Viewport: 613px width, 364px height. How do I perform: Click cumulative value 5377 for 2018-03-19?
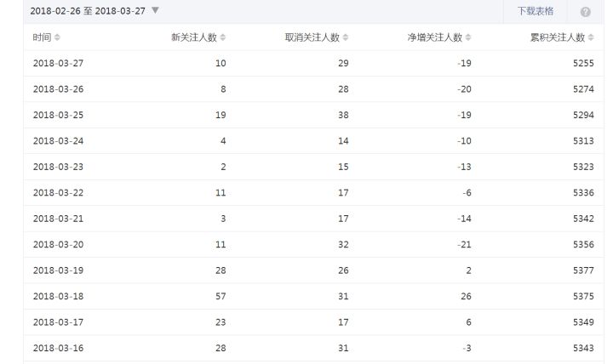click(x=583, y=270)
